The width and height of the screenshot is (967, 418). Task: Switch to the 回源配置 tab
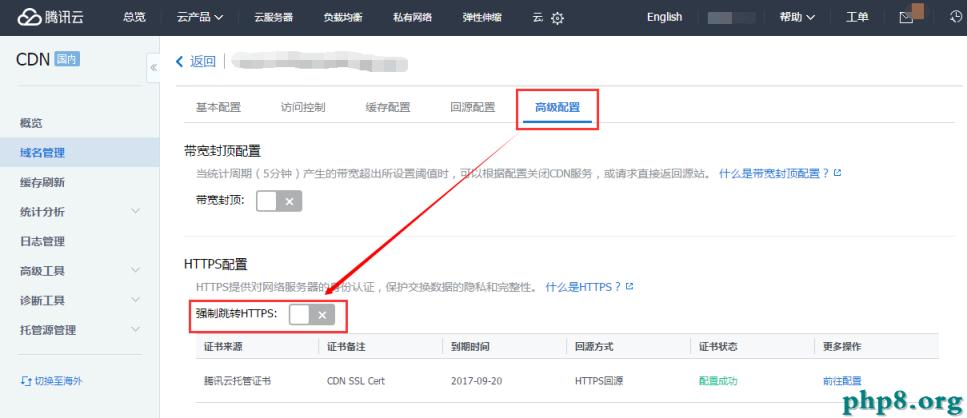(x=472, y=107)
